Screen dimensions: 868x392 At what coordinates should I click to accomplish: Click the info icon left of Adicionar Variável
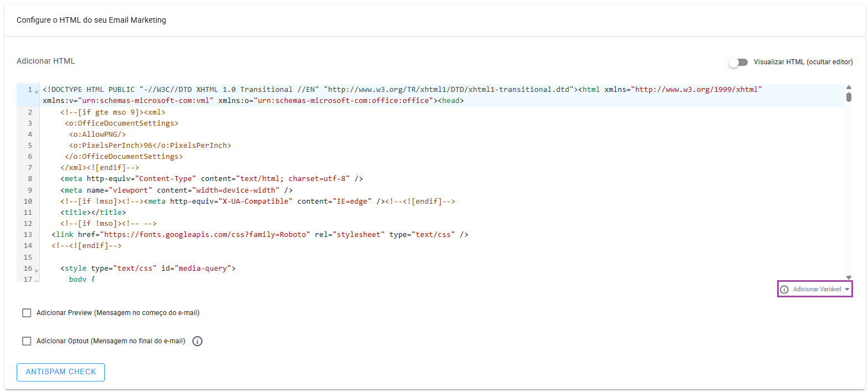pos(784,290)
